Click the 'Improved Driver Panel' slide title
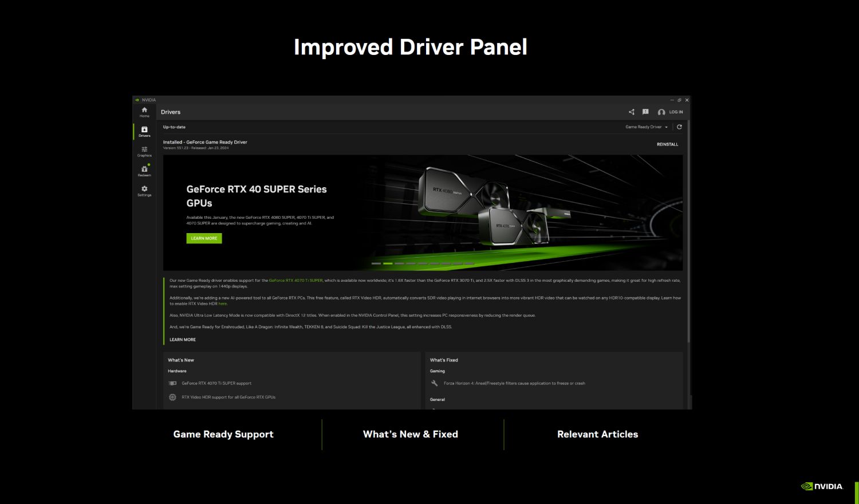Screen dimensions: 859x504 tap(410, 47)
